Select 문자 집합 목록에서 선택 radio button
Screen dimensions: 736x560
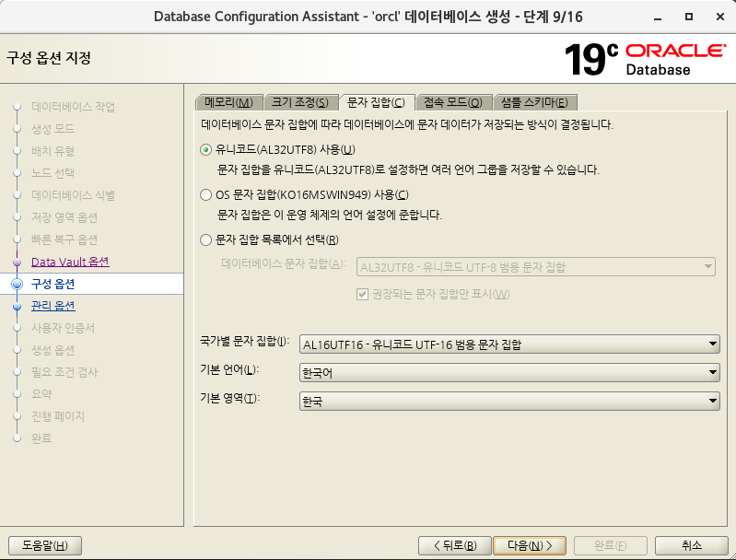205,239
